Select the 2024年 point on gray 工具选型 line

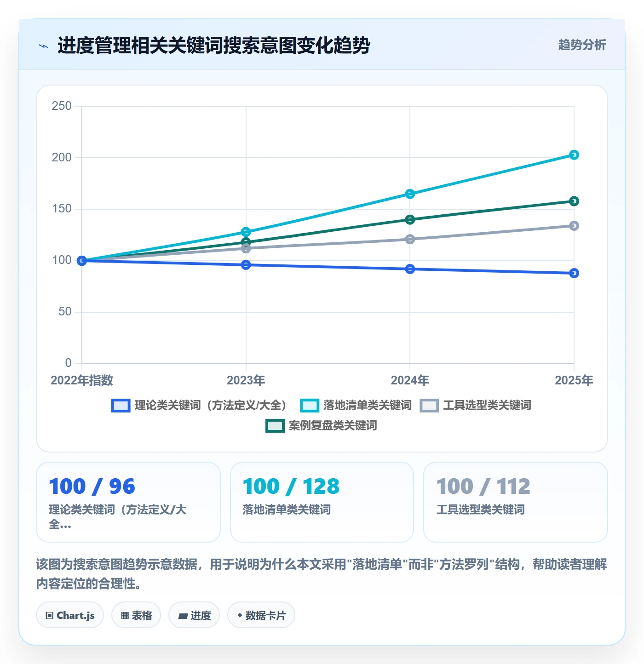pos(410,239)
